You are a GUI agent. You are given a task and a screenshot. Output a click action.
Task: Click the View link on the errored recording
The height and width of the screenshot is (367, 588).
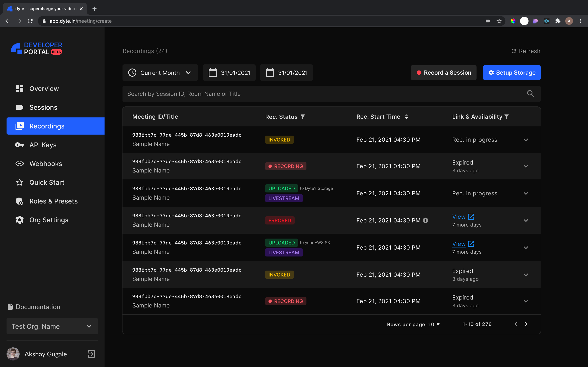point(459,217)
